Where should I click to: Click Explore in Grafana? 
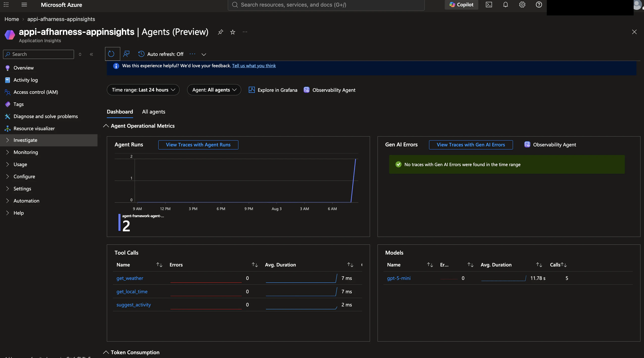click(x=273, y=90)
